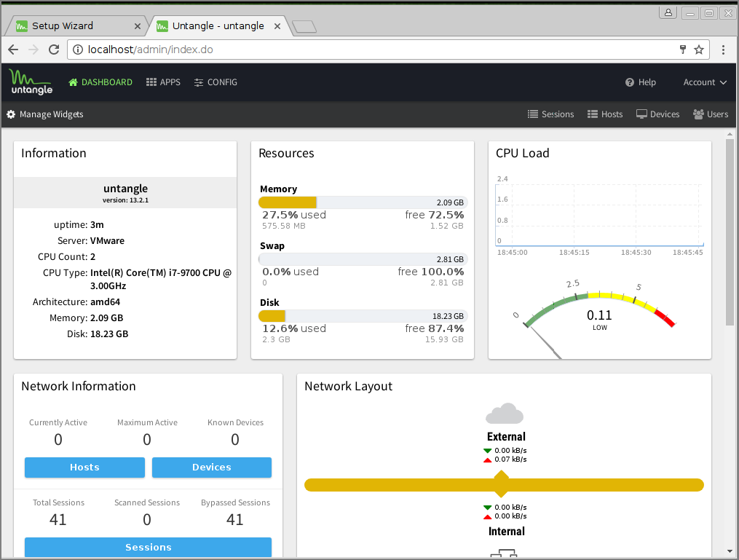Click the Hosts list icon in toolbar
The width and height of the screenshot is (739, 560).
[x=593, y=114]
